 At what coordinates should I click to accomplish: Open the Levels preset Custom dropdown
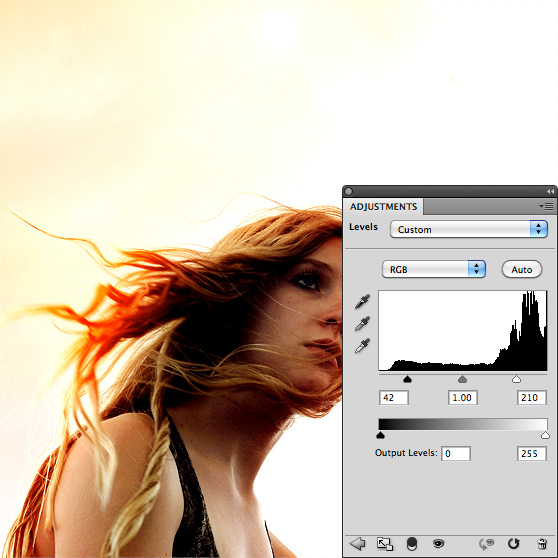[x=468, y=229]
